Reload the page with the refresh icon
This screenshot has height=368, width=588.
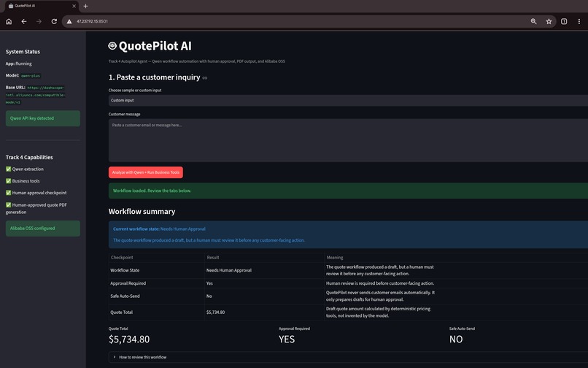pyautogui.click(x=54, y=21)
